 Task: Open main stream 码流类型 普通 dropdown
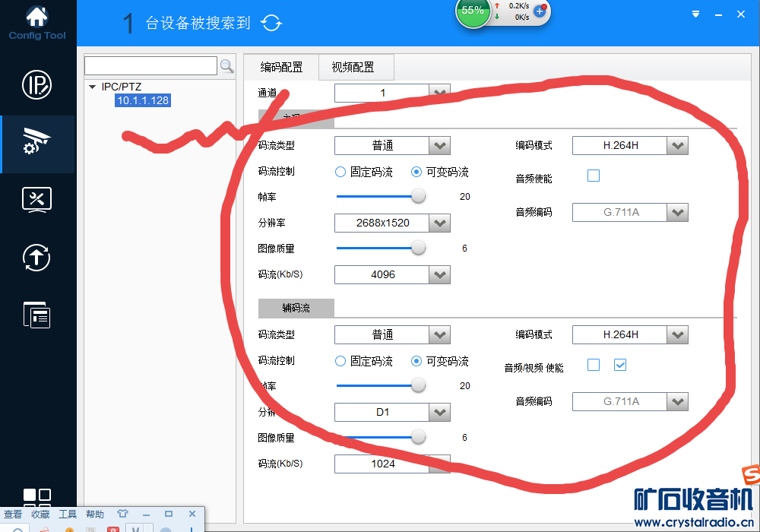(392, 145)
